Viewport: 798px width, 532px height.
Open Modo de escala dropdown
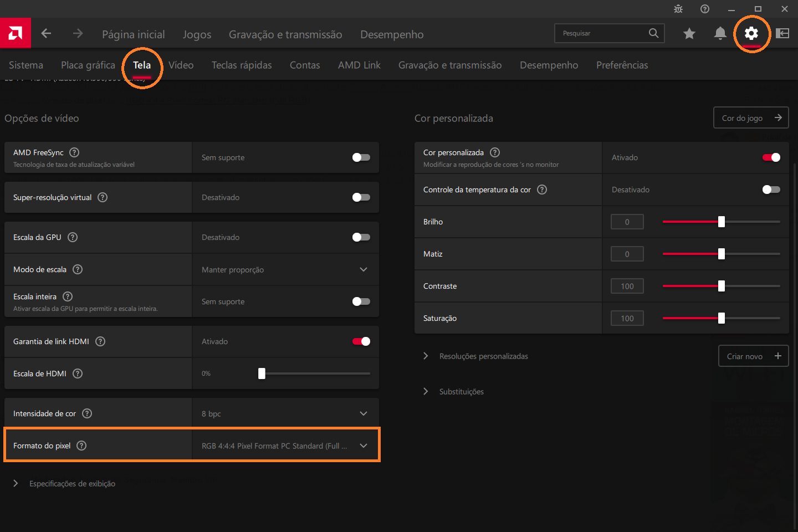click(x=285, y=269)
